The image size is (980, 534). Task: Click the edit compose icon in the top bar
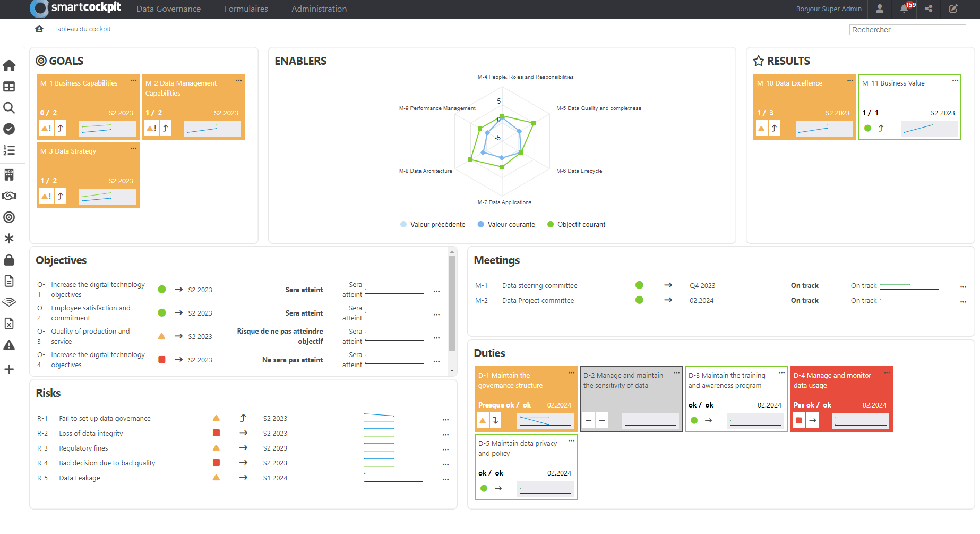click(x=953, y=9)
